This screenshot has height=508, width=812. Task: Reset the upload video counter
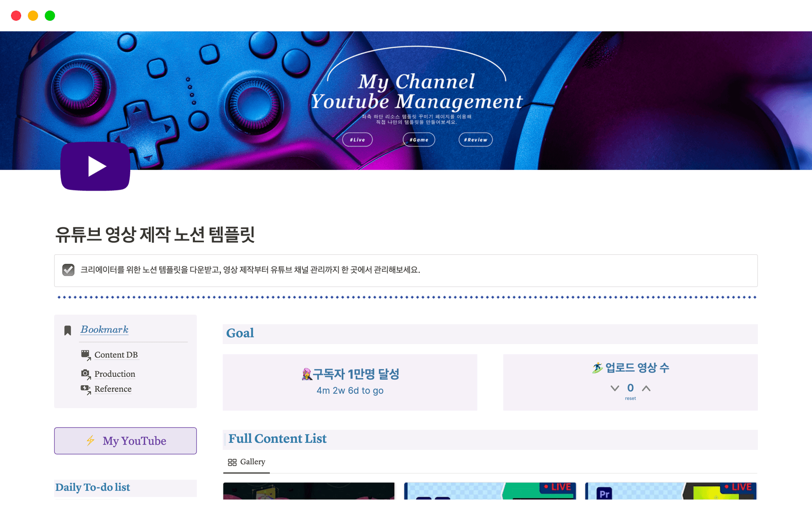pos(630,398)
